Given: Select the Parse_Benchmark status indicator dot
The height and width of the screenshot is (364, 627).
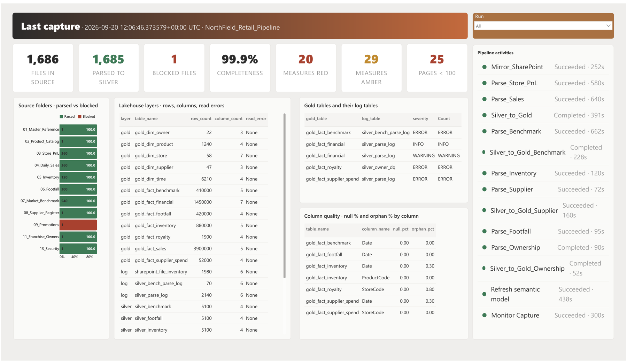Looking at the screenshot, I should click(x=484, y=131).
